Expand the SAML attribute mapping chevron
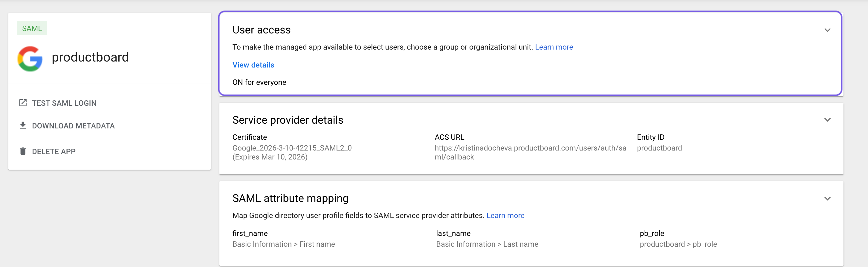This screenshot has height=267, width=868. tap(827, 199)
